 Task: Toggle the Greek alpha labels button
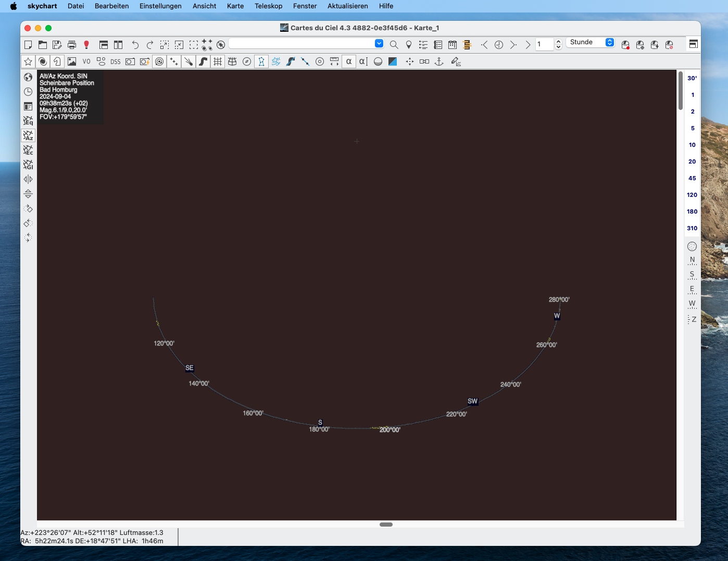pyautogui.click(x=349, y=61)
